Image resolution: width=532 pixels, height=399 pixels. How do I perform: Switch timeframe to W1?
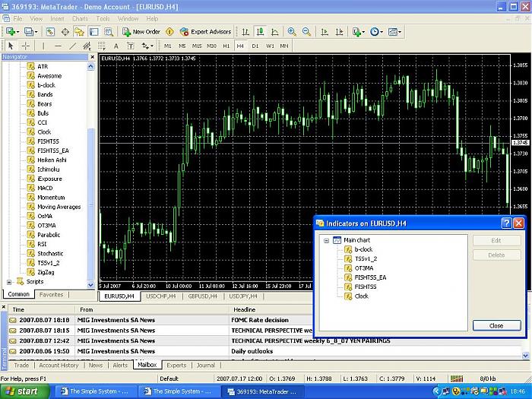coord(270,46)
